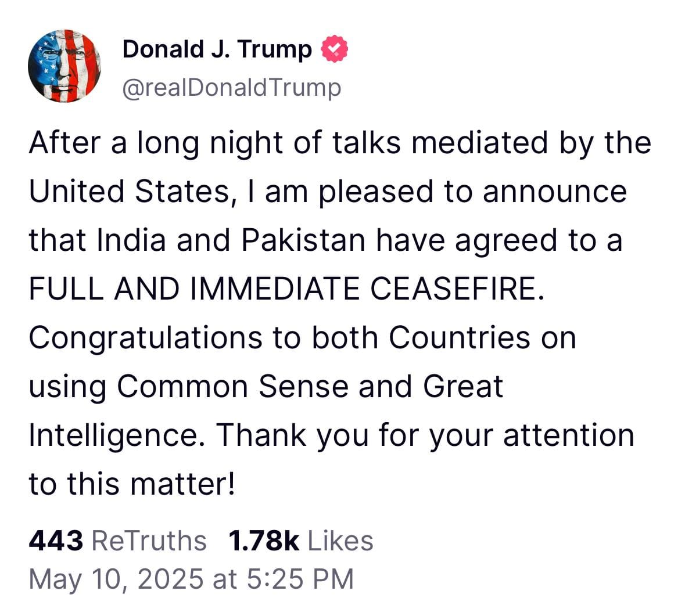Open the American flag profile avatar

tap(64, 66)
